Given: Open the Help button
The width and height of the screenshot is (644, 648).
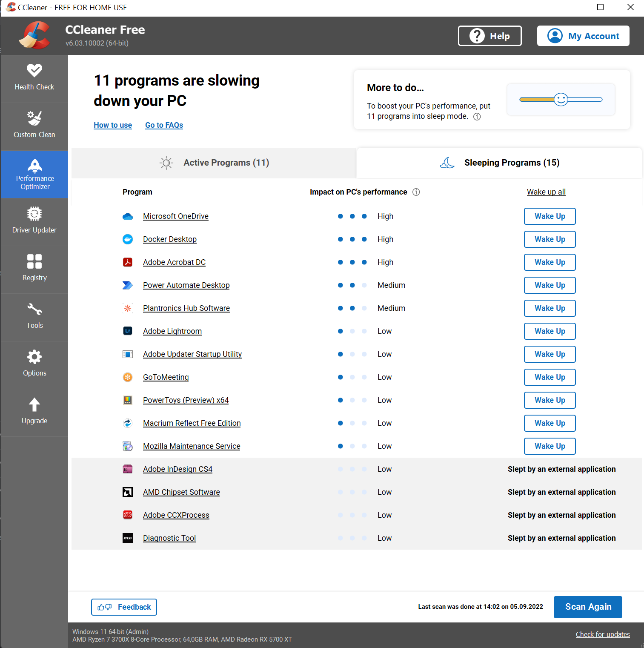Looking at the screenshot, I should [490, 36].
